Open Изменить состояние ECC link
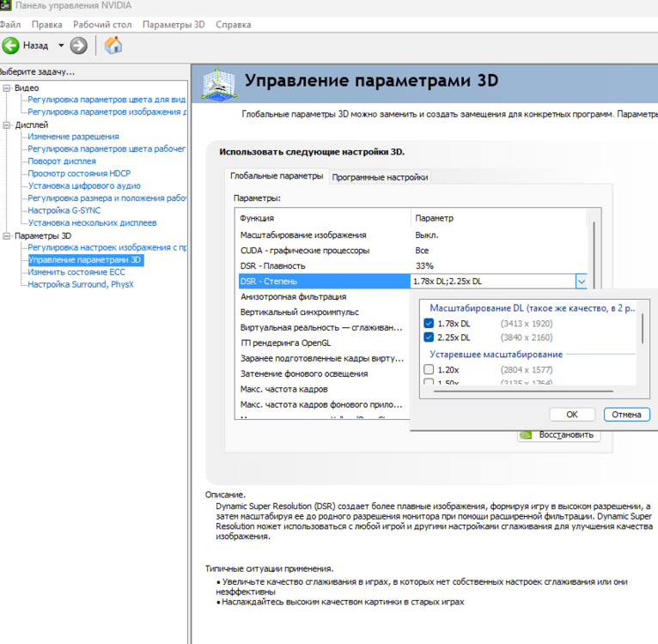658x644 pixels. pyautogui.click(x=76, y=272)
